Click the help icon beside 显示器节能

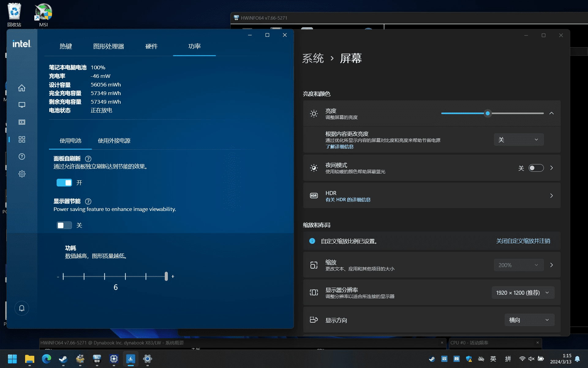click(x=88, y=201)
